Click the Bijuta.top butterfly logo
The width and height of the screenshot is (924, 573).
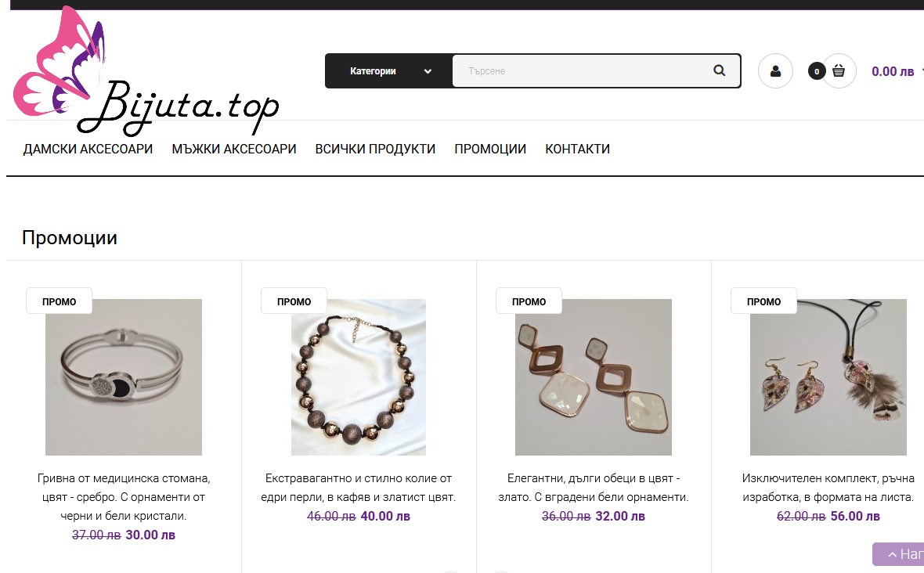pos(145,70)
